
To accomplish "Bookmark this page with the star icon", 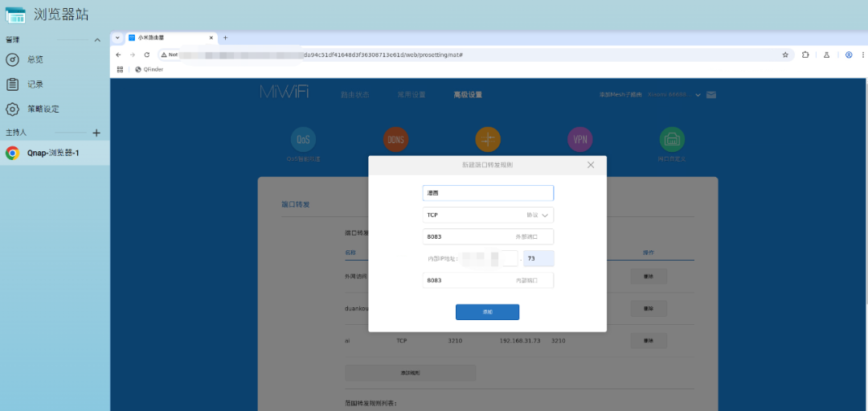I will coord(785,55).
